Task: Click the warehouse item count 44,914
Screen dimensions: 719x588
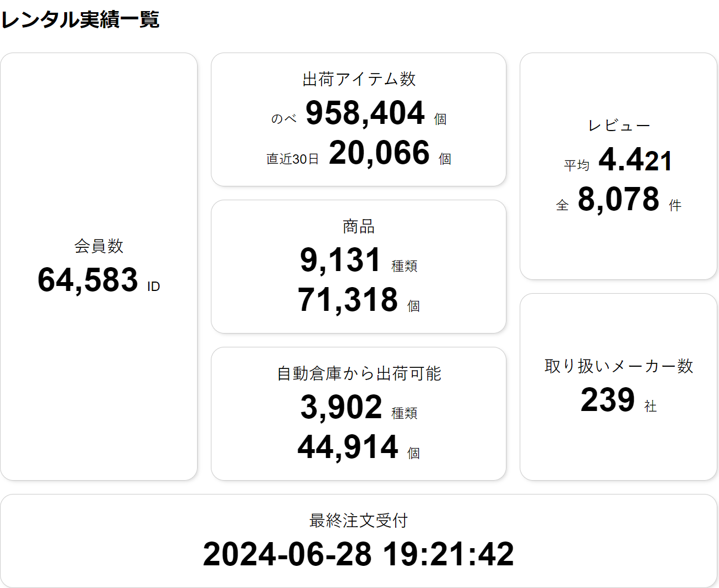Action: pyautogui.click(x=348, y=447)
